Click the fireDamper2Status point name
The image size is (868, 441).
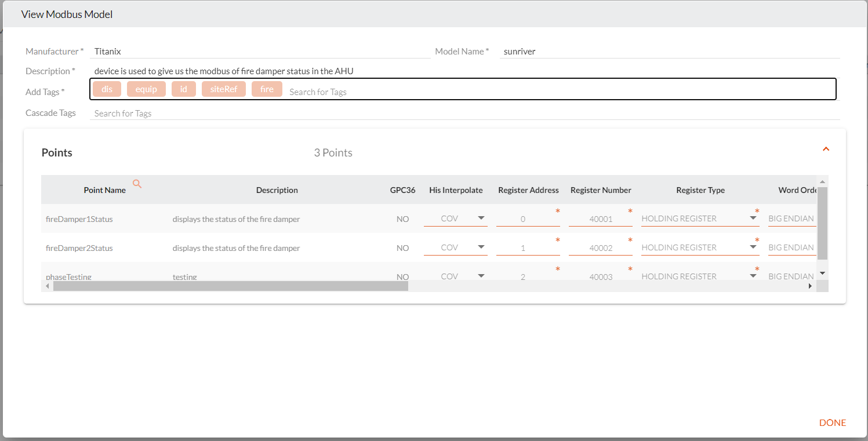click(x=79, y=248)
